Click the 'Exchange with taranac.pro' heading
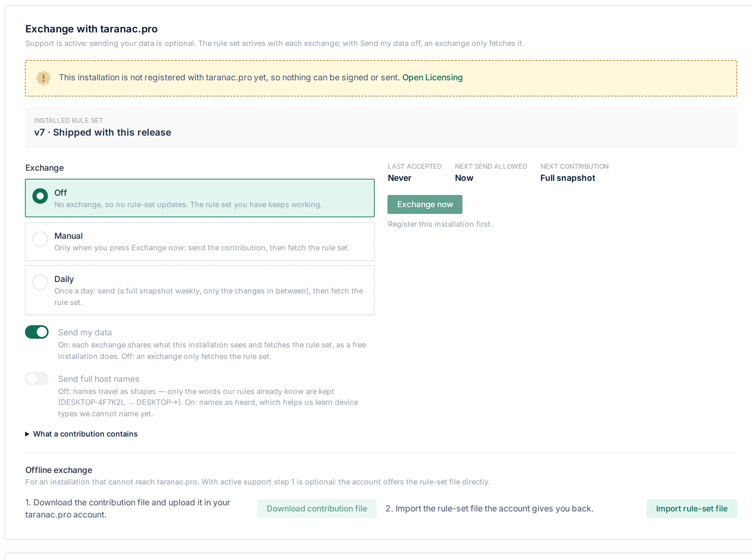752x560 pixels. coord(91,29)
